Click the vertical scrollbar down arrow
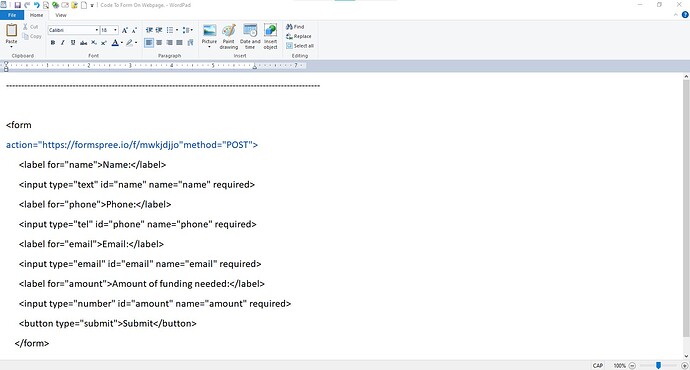The height and width of the screenshot is (370, 690). coord(686,356)
